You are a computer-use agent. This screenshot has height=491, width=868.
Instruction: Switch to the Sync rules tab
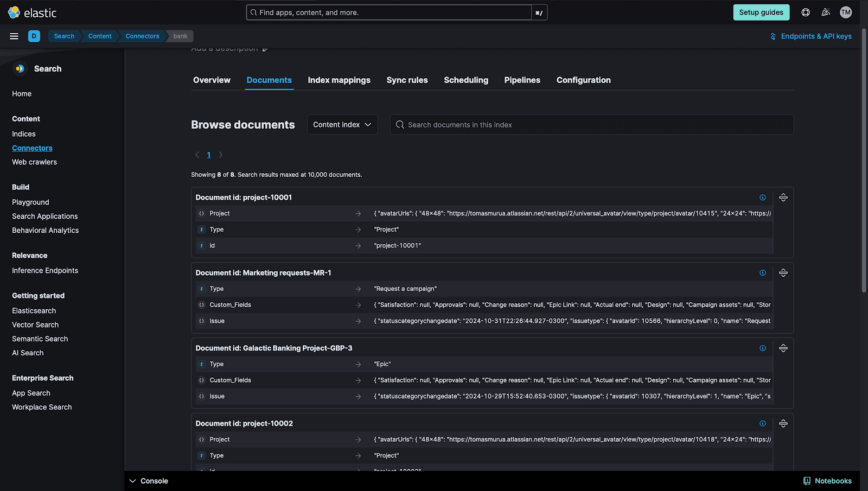[407, 80]
